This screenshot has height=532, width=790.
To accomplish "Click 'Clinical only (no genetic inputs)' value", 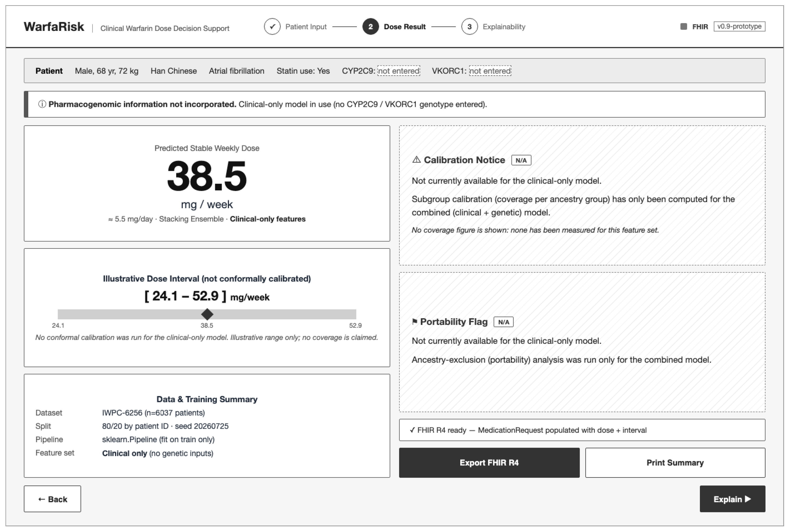I will 158,453.
